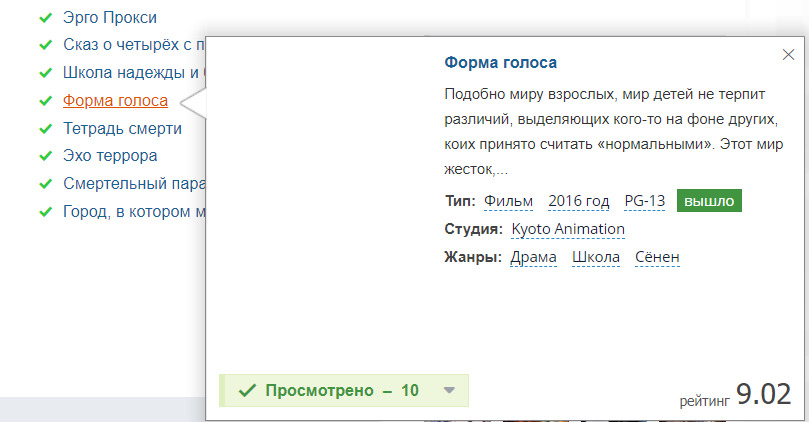Select the 2016 год link
Viewport: 809px width, 422px height.
(578, 201)
